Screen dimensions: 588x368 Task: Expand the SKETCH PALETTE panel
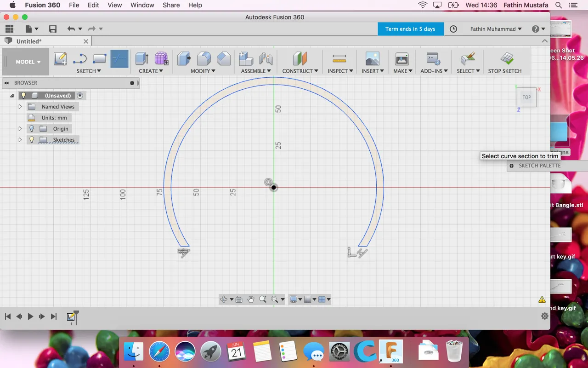point(512,166)
